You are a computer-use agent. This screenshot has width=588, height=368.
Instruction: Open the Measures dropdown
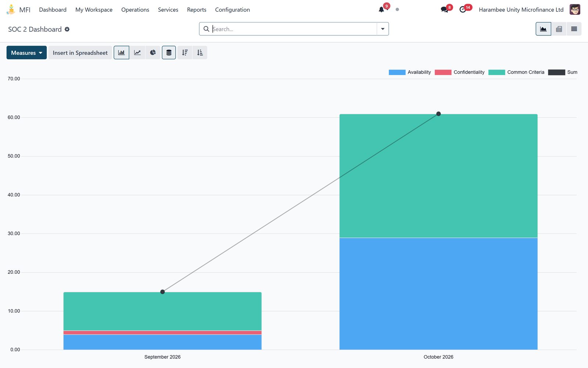[26, 53]
